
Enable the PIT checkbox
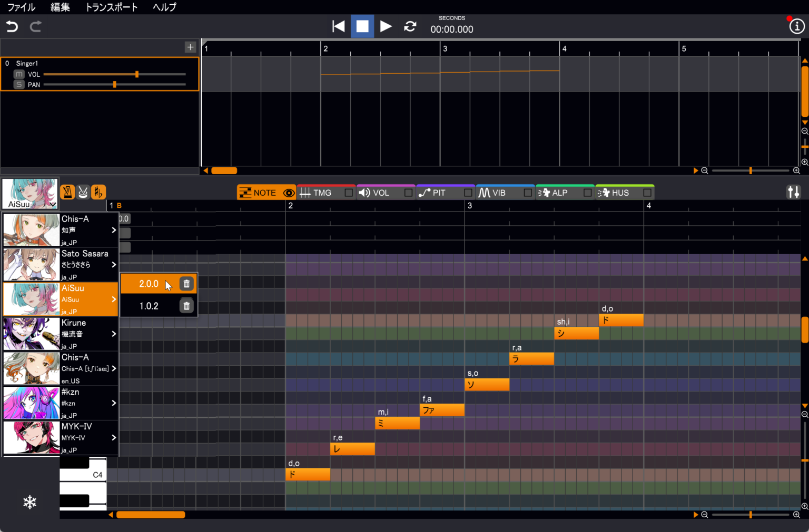(x=468, y=193)
